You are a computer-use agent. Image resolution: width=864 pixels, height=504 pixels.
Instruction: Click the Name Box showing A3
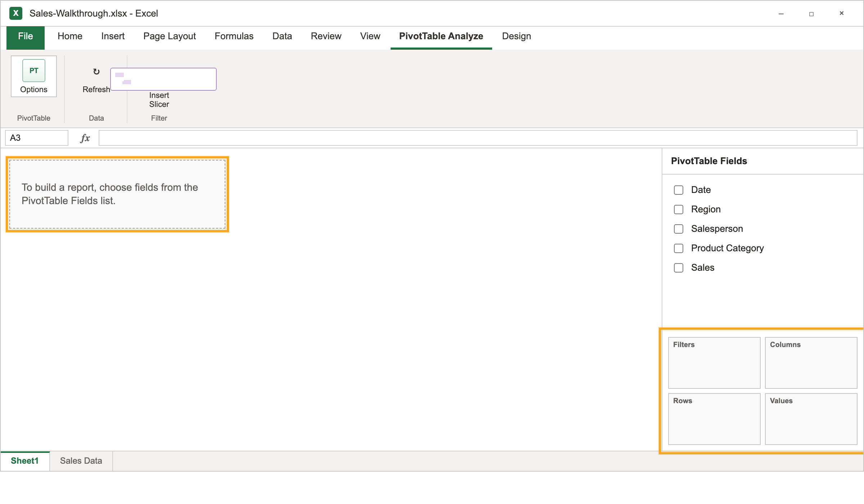coord(37,138)
